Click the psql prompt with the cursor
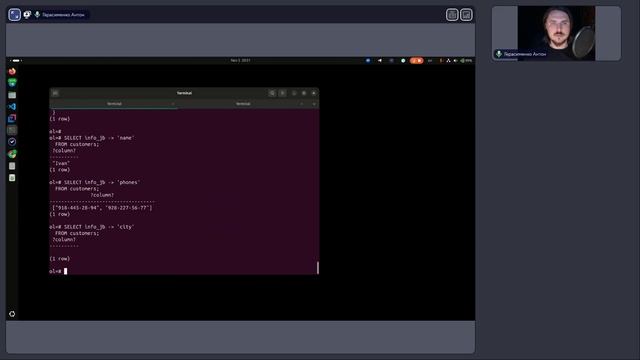 (x=58, y=271)
